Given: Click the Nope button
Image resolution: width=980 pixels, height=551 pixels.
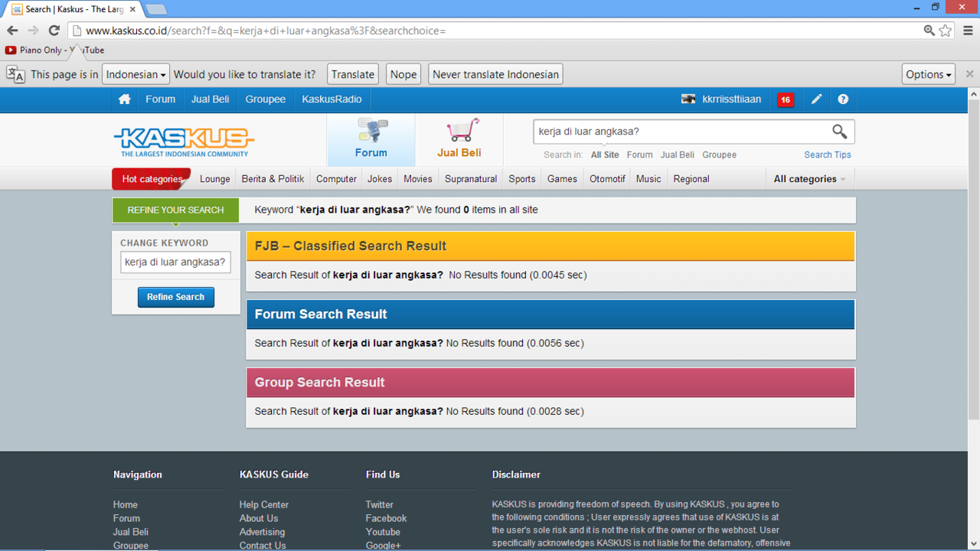Looking at the screenshot, I should coord(403,74).
